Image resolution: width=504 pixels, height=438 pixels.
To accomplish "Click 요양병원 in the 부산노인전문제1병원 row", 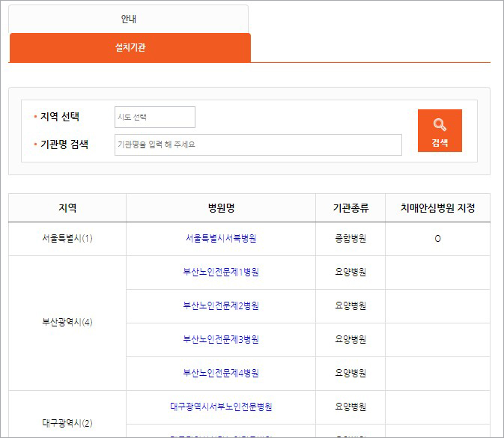I will [x=350, y=273].
